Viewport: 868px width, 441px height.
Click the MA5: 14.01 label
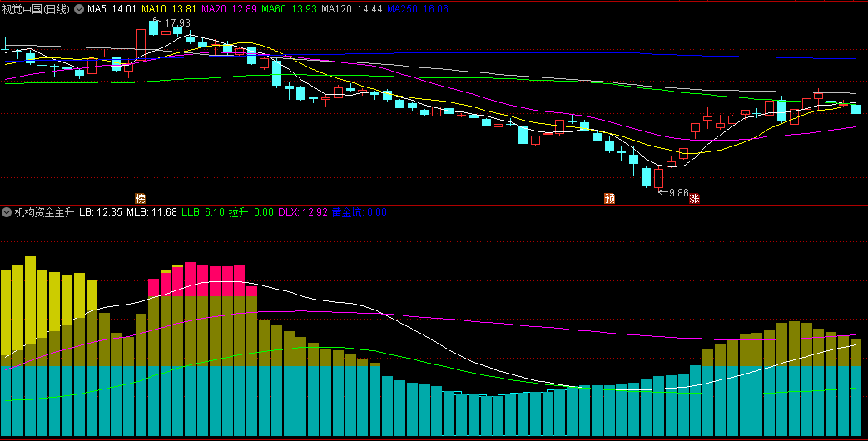click(x=112, y=9)
